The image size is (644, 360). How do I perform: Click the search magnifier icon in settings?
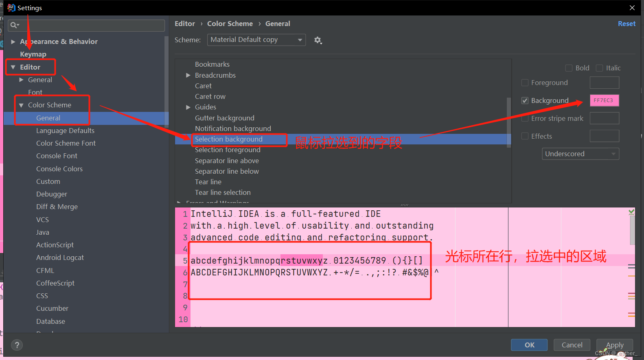[x=15, y=25]
